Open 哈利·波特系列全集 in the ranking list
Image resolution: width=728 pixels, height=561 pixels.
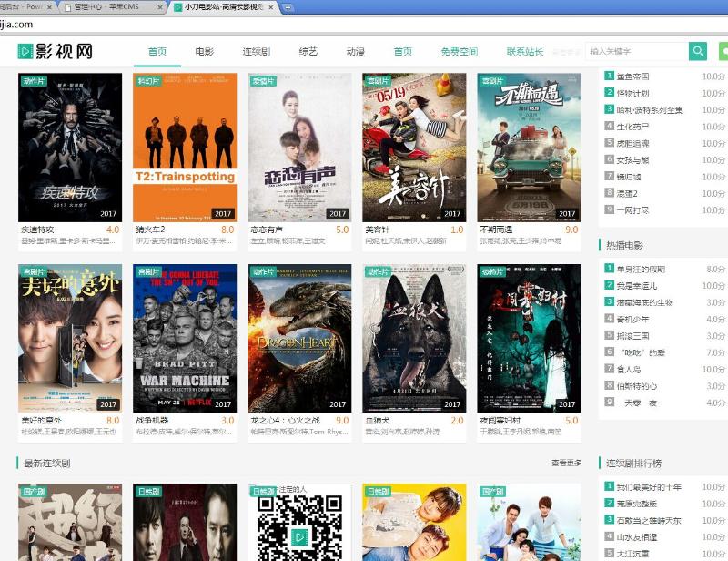pos(650,109)
